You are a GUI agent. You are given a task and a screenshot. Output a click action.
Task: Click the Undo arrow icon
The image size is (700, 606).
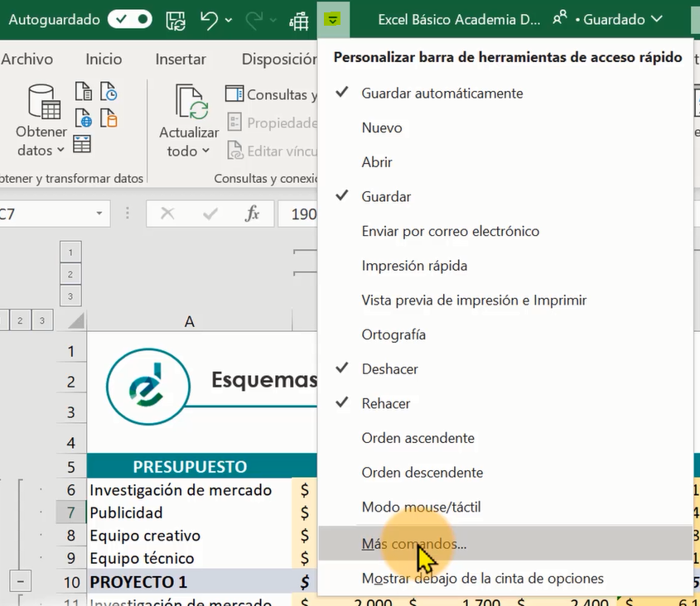(x=209, y=20)
